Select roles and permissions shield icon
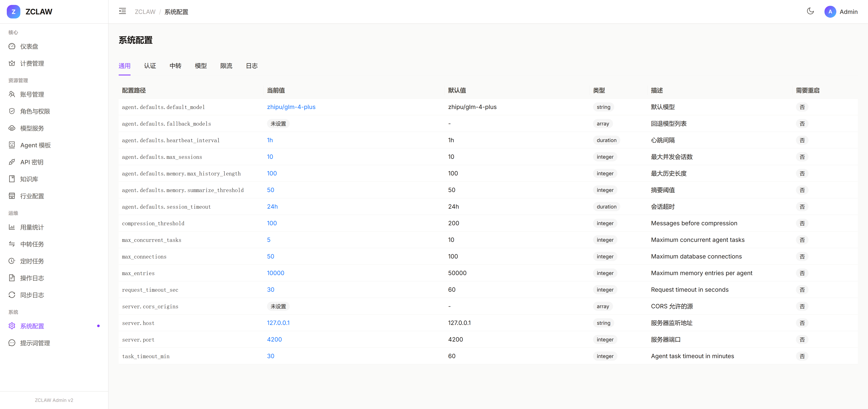Screen dimensions: 868x409 (x=12, y=111)
